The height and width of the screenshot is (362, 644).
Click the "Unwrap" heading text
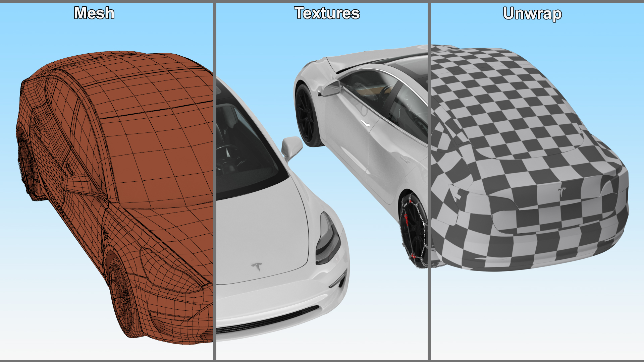pos(532,14)
